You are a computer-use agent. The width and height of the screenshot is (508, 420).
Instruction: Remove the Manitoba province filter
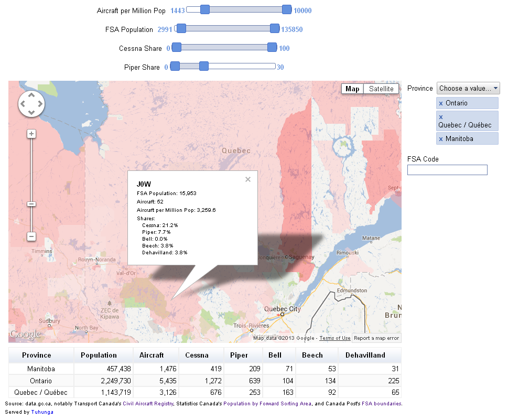(x=440, y=139)
